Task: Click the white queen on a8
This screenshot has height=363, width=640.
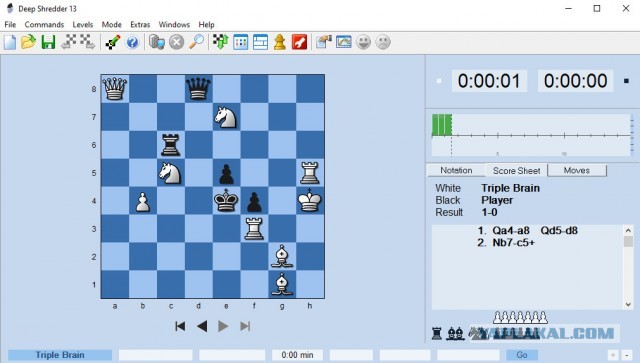Action: pos(115,89)
